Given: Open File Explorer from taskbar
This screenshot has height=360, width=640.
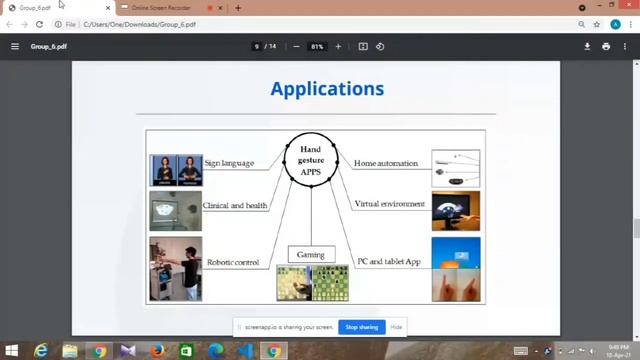Looking at the screenshot, I should tap(70, 351).
